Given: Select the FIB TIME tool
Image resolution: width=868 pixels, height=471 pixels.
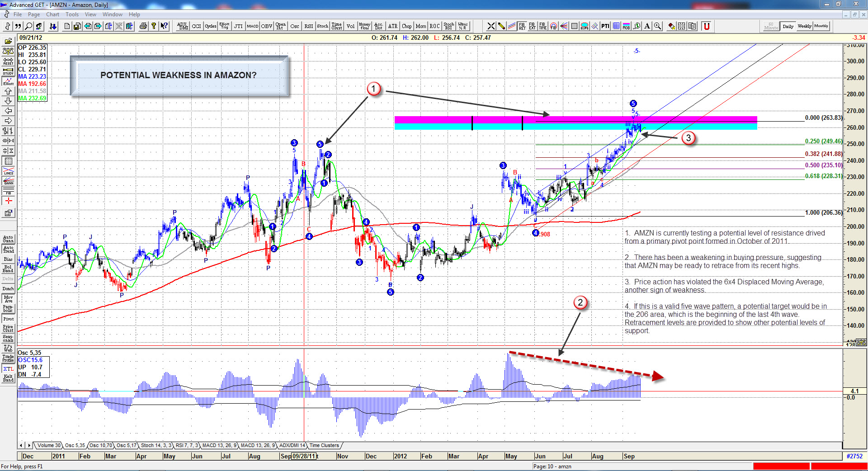Looking at the screenshot, I should pyautogui.click(x=543, y=26).
